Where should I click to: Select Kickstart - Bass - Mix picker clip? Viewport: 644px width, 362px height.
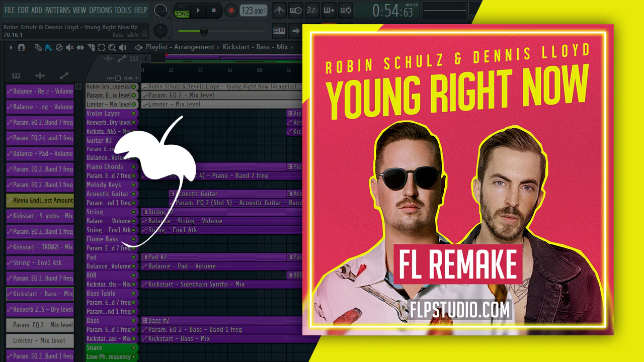(x=40, y=294)
